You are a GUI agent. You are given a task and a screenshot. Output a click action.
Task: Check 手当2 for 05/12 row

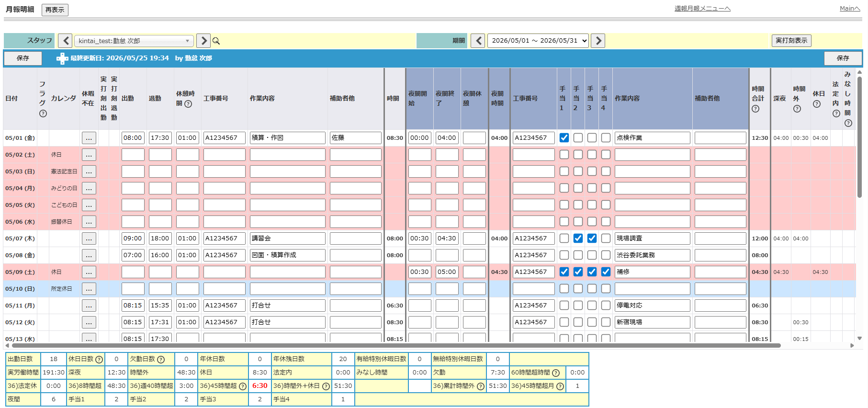pyautogui.click(x=578, y=322)
